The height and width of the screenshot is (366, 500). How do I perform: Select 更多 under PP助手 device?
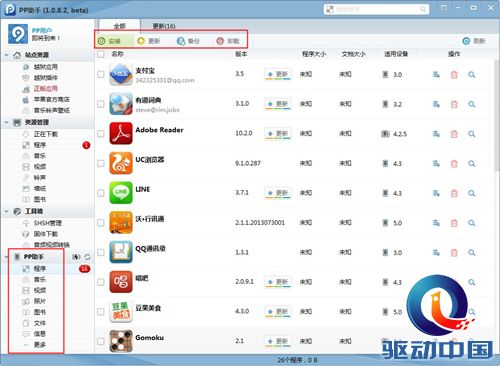(x=39, y=345)
